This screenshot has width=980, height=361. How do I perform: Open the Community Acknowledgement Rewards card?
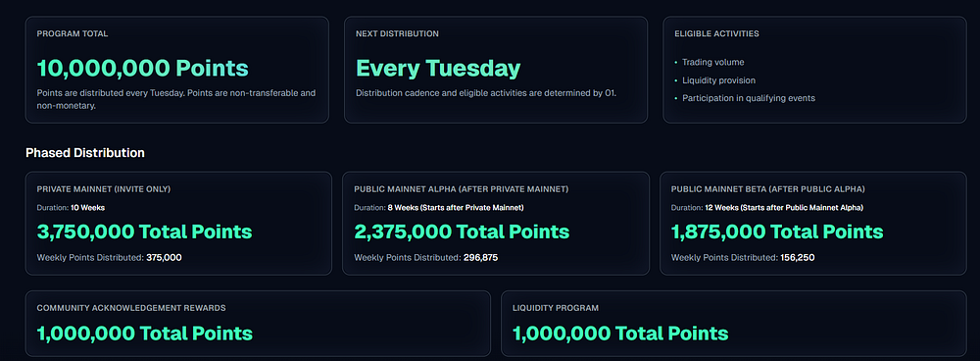click(258, 324)
